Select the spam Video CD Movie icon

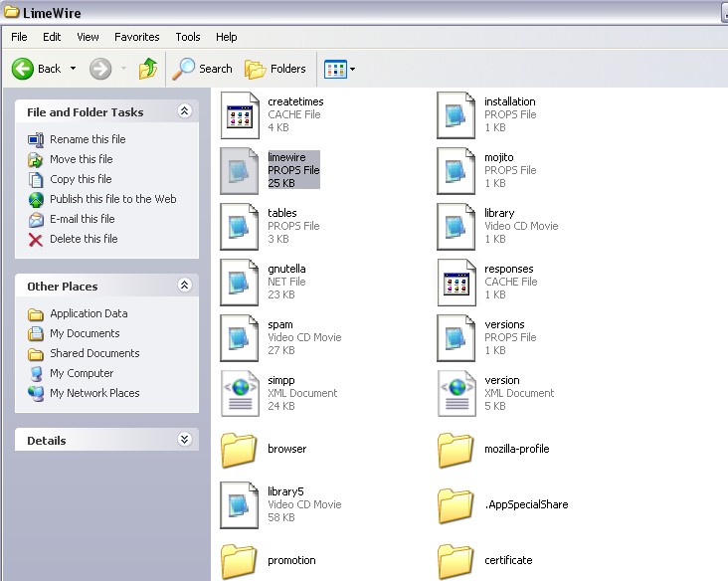[x=240, y=338]
